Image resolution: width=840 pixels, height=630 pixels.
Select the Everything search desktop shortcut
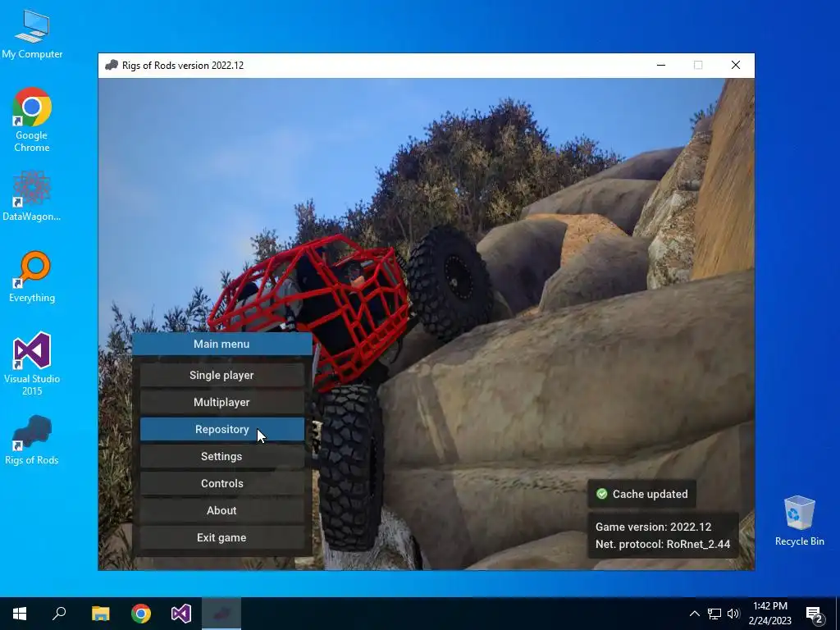click(x=32, y=277)
